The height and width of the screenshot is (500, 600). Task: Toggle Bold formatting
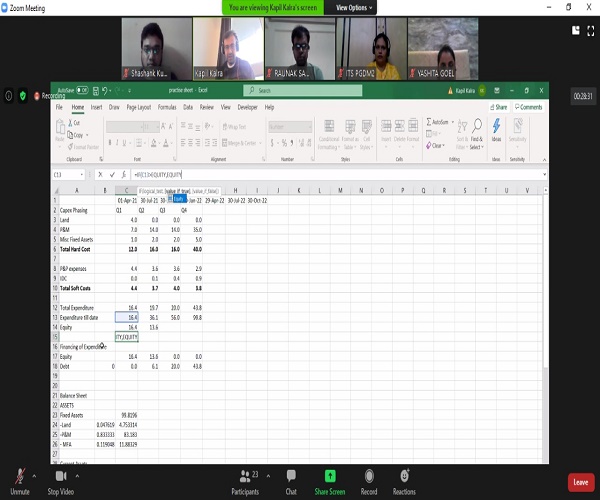[110, 143]
